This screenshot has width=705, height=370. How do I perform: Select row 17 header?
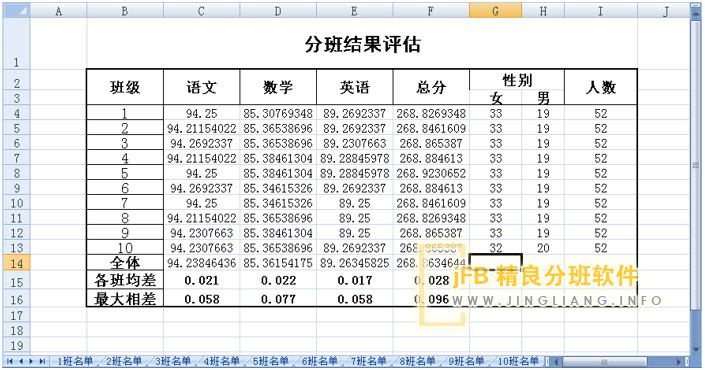point(17,315)
